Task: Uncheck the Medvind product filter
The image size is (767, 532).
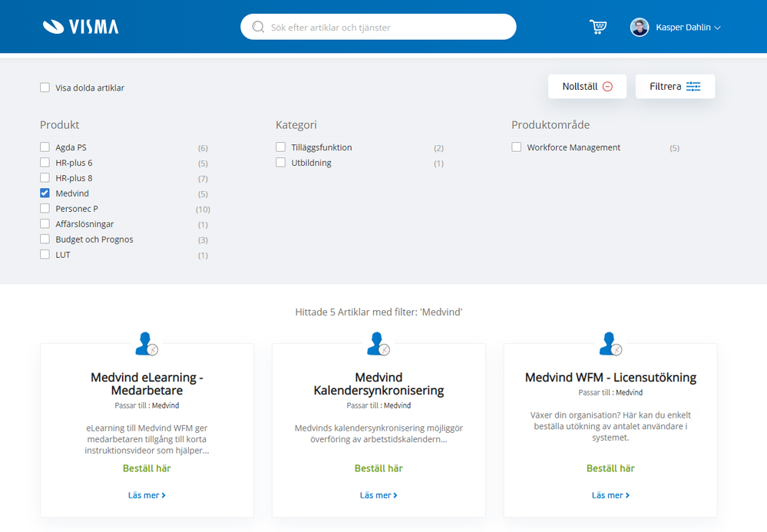Action: (x=45, y=193)
